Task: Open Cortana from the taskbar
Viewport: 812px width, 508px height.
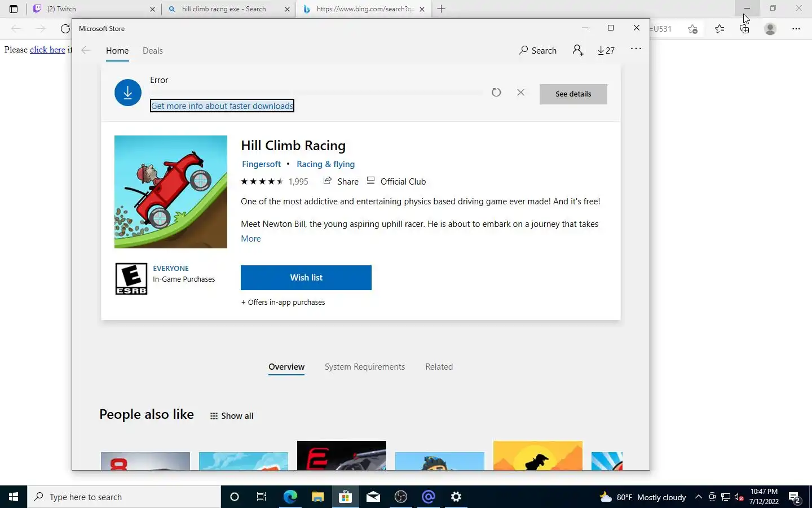Action: (x=235, y=497)
